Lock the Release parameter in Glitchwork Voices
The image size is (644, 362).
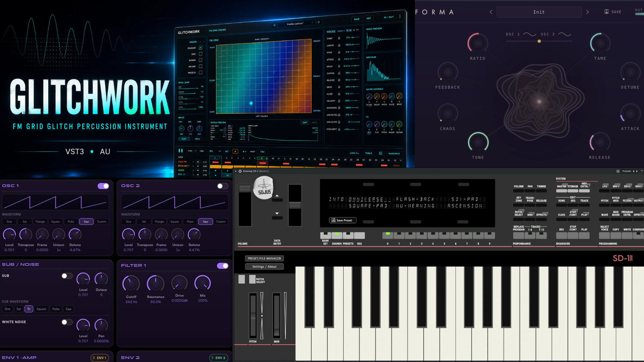click(339, 80)
